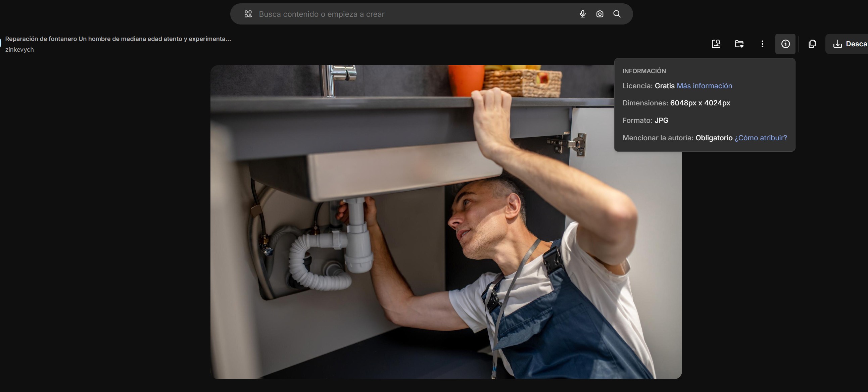Follow the '¿Cómo atribuir?' attribution link
The width and height of the screenshot is (868, 392).
761,138
